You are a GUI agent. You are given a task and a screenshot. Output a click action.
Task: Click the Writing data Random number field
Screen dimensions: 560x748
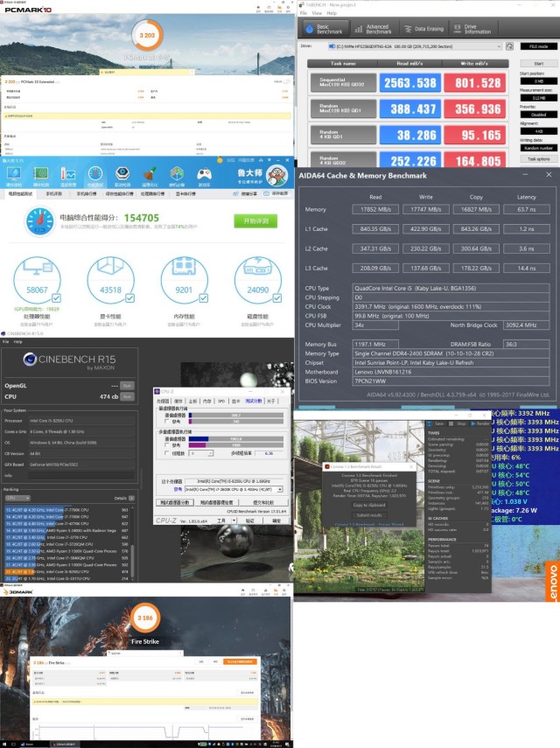(x=538, y=148)
